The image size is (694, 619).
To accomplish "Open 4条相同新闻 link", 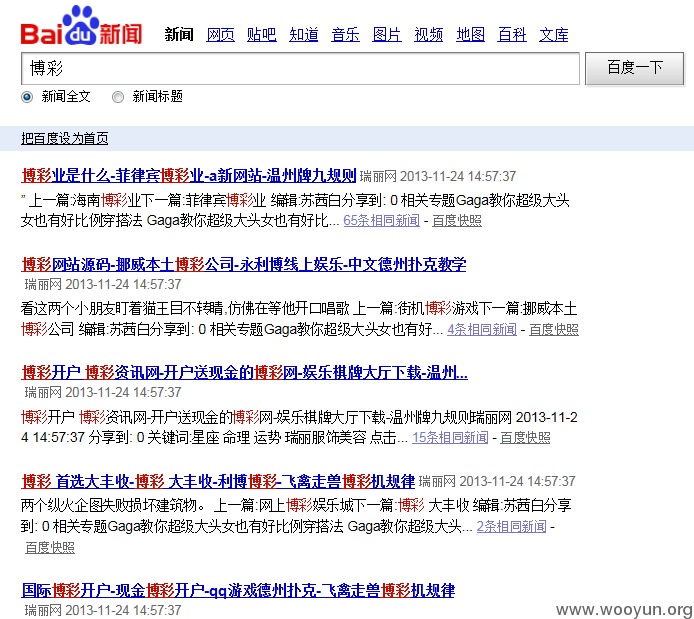I will [482, 329].
